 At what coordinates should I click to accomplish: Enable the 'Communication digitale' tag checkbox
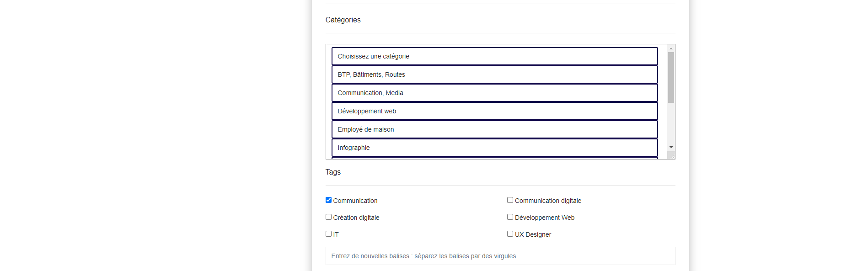pos(510,200)
